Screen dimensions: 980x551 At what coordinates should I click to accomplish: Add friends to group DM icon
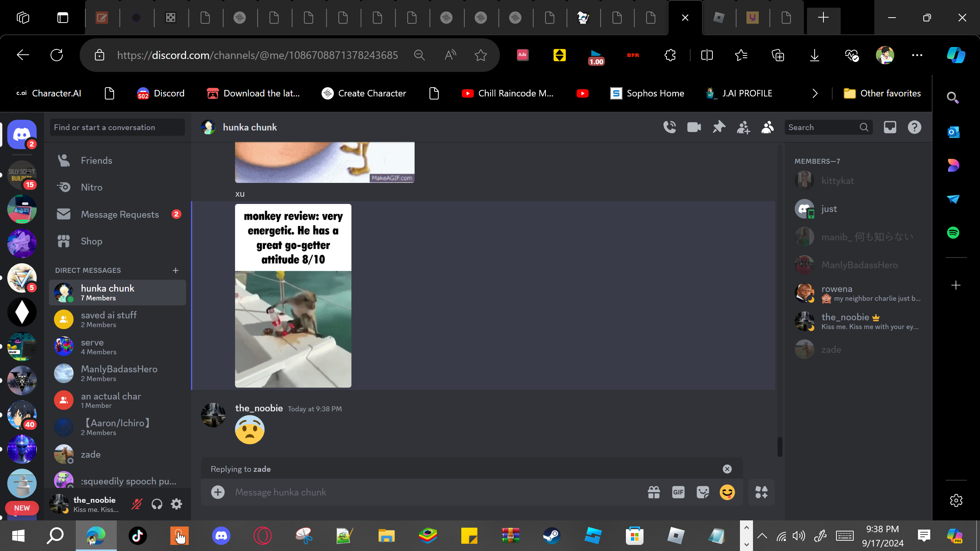pos(743,127)
